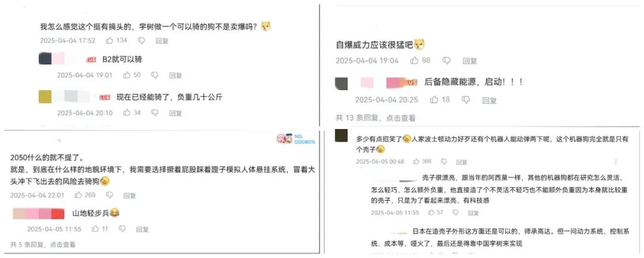Dislike the top comment about 宇树 rideable dog

pos(141,41)
